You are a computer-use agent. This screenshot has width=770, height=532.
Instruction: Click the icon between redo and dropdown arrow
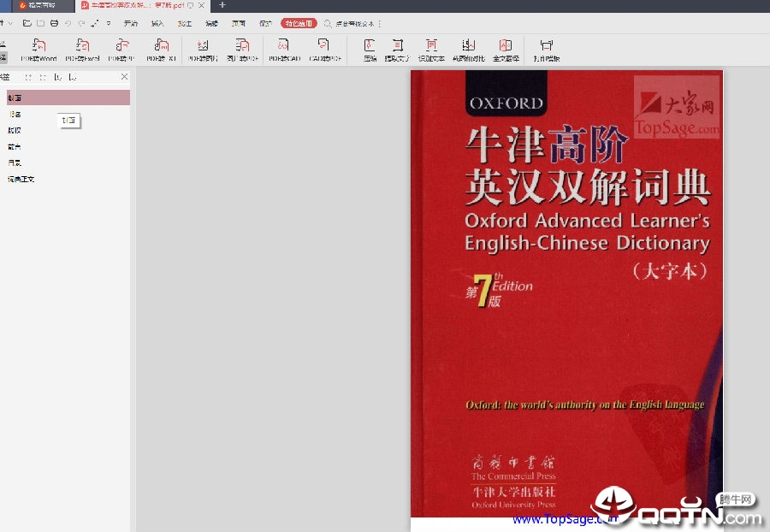pyautogui.click(x=95, y=23)
